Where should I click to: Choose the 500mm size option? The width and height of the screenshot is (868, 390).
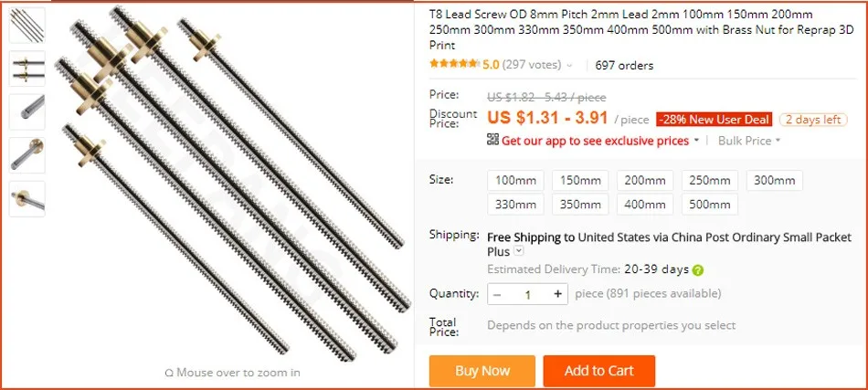710,204
